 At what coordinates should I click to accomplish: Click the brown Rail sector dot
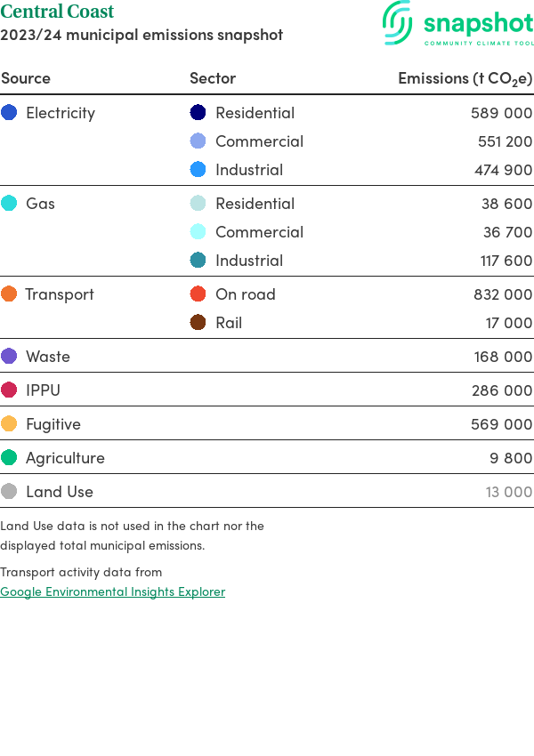[198, 322]
